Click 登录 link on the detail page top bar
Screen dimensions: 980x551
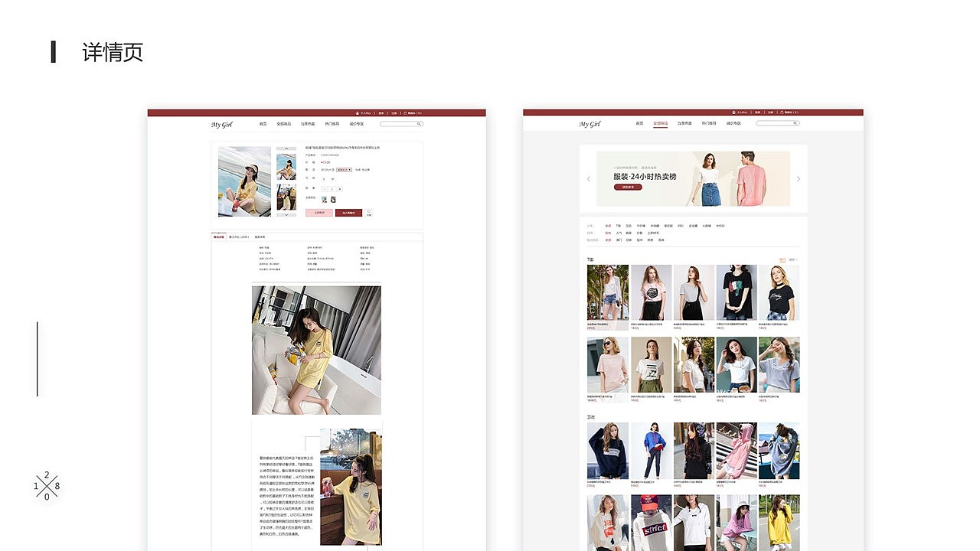pyautogui.click(x=381, y=113)
